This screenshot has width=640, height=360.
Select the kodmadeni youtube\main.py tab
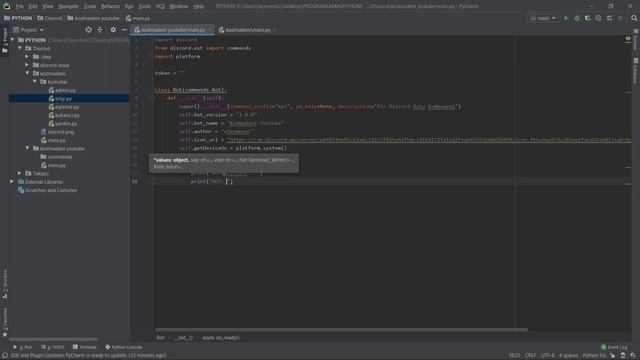[173, 30]
